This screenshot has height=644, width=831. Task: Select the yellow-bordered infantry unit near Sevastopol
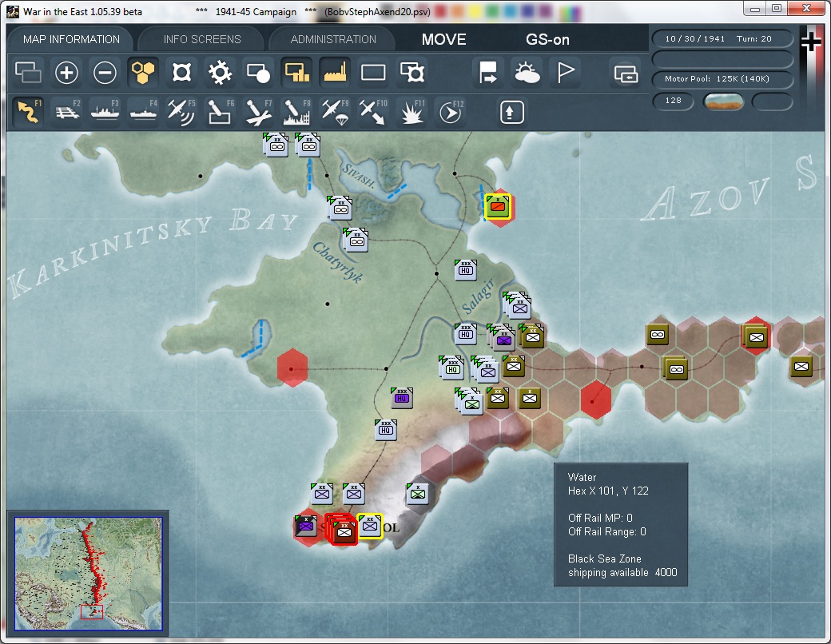click(370, 526)
